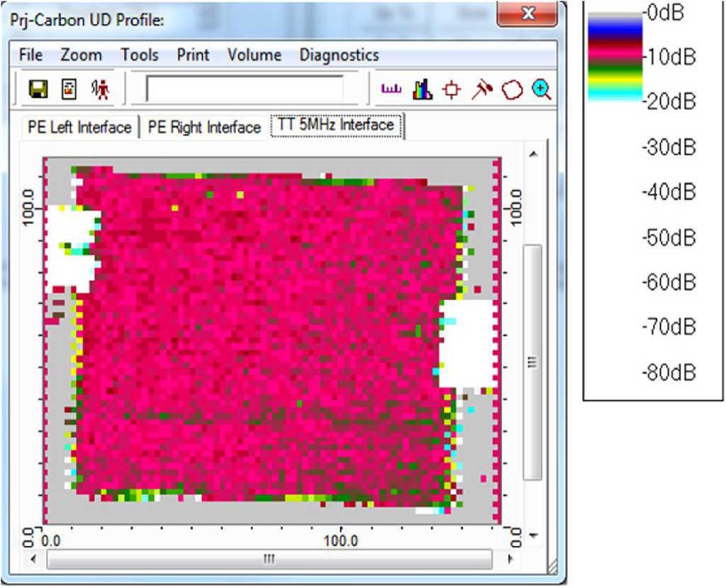Image resolution: width=726 pixels, height=588 pixels.
Task: Select the TT 5MHz Interface tab
Action: point(337,126)
